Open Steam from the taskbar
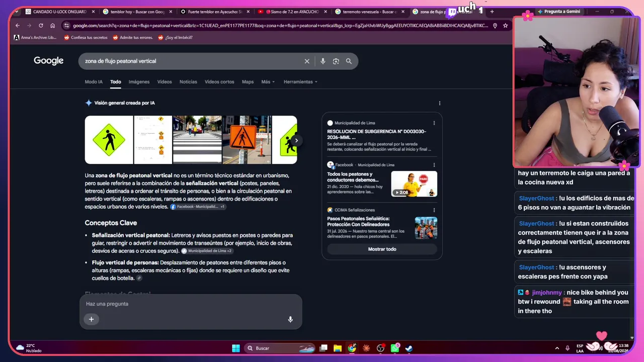 coord(409,348)
